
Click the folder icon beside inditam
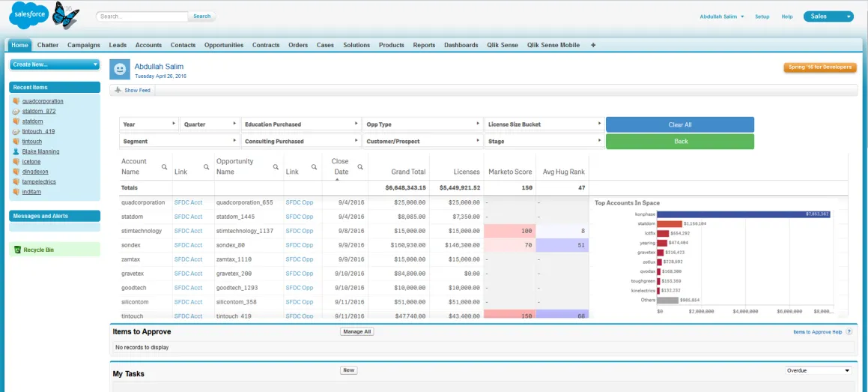coord(16,192)
